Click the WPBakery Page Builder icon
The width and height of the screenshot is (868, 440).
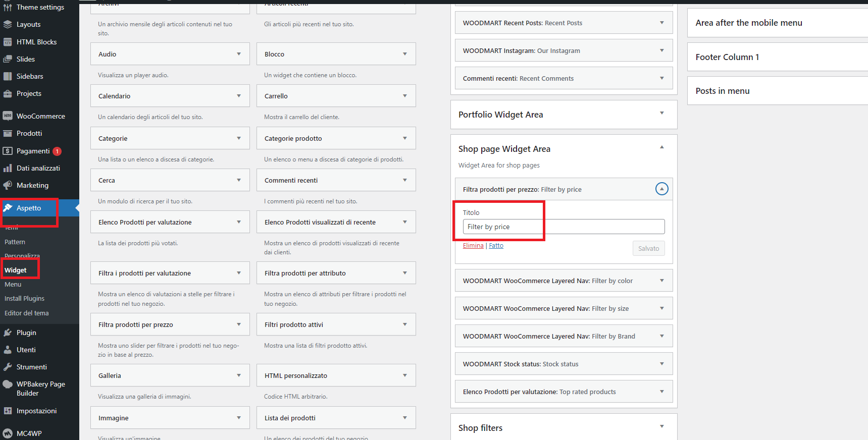pyautogui.click(x=8, y=384)
